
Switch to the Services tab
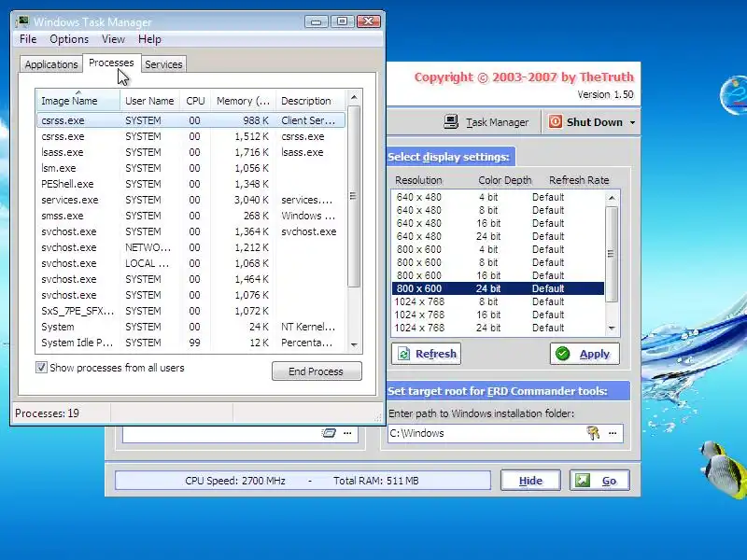tap(163, 64)
